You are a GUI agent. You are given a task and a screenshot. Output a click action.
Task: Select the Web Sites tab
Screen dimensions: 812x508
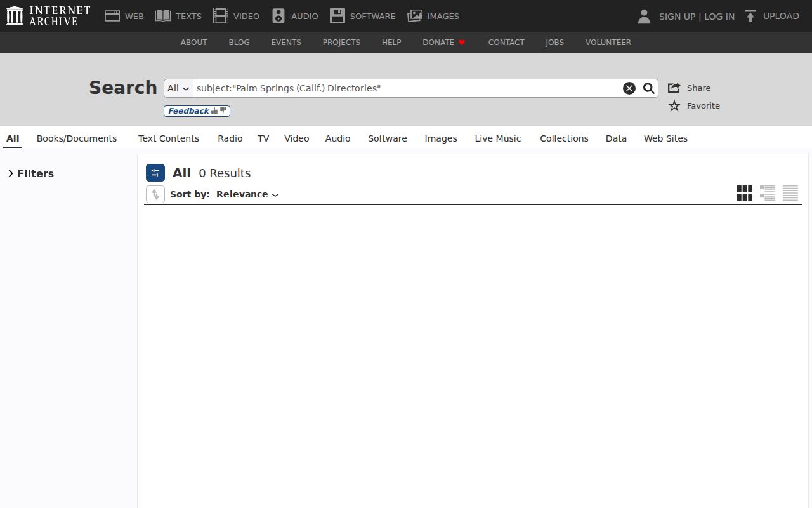click(665, 138)
